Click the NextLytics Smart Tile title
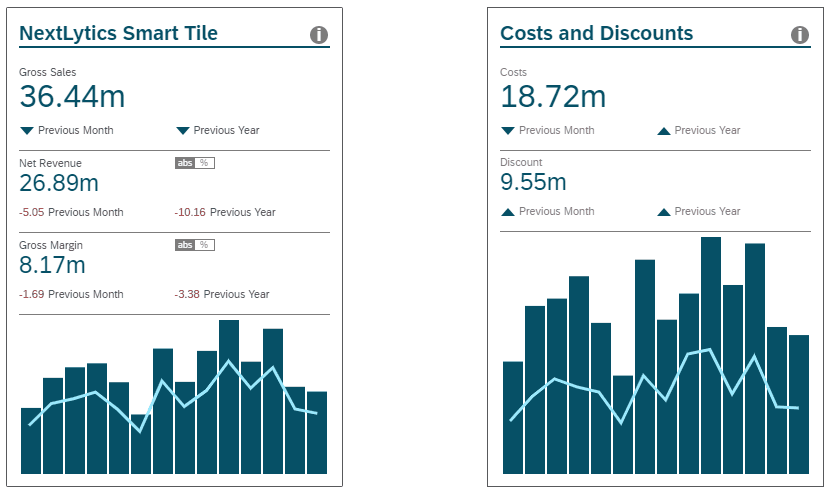Screen dimensions: 826x490 pyautogui.click(x=118, y=33)
